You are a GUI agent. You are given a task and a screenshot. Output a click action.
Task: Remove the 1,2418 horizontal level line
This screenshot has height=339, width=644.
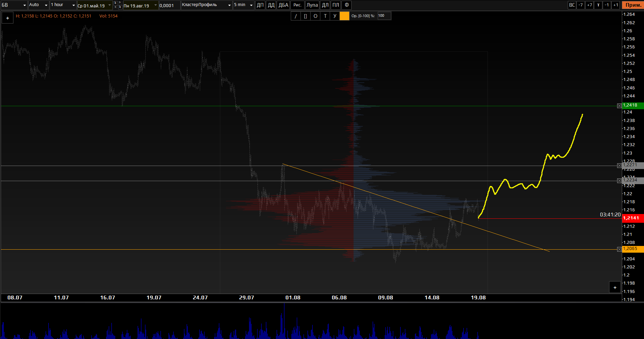click(x=619, y=106)
